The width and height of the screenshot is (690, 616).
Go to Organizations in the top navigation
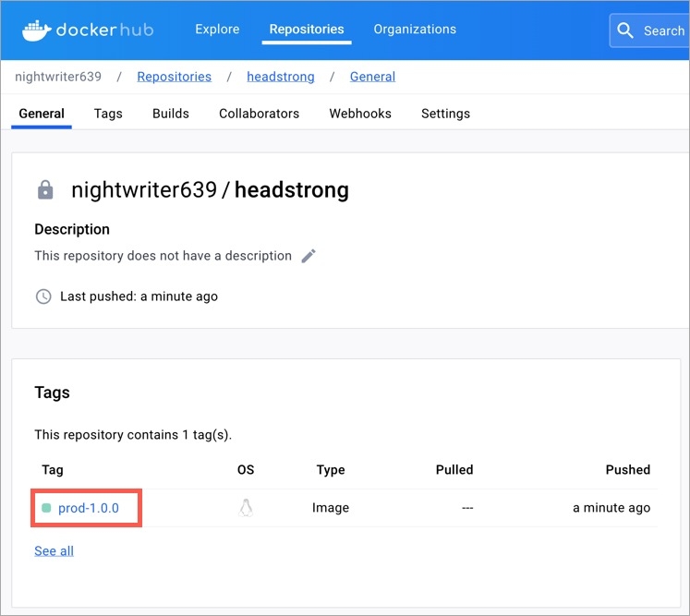(415, 30)
